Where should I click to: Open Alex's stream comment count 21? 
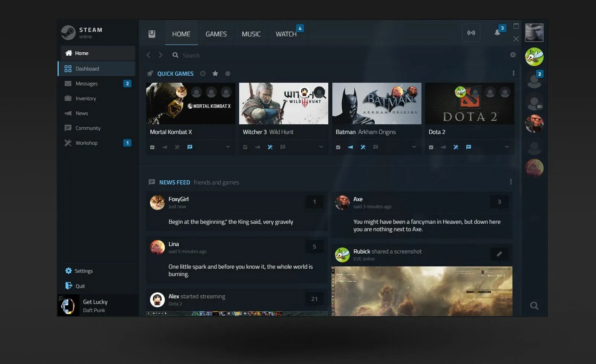315,299
